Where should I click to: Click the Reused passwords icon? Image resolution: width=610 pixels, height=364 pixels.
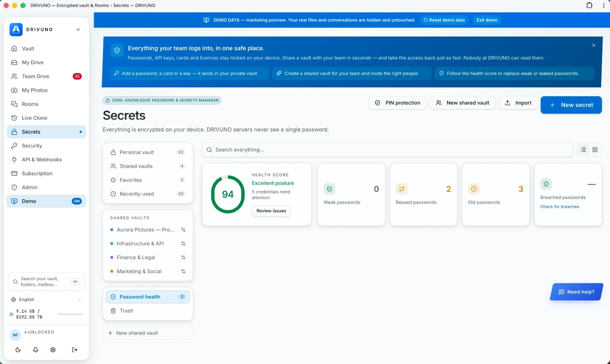click(x=401, y=189)
